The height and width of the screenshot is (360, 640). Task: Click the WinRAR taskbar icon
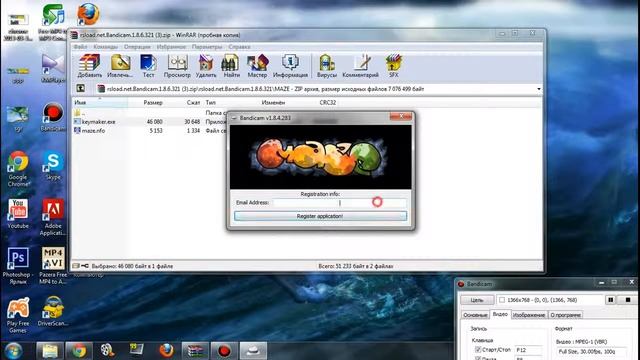[195, 351]
